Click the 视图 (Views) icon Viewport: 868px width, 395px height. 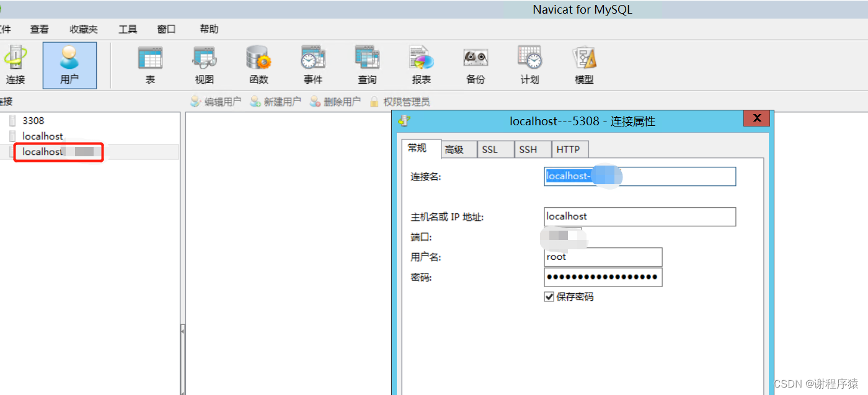point(204,64)
